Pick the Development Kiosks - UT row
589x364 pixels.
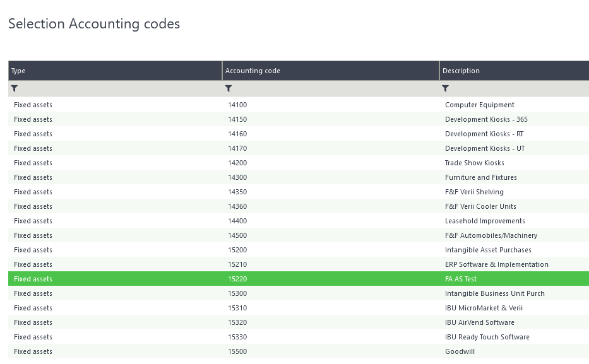coord(484,148)
